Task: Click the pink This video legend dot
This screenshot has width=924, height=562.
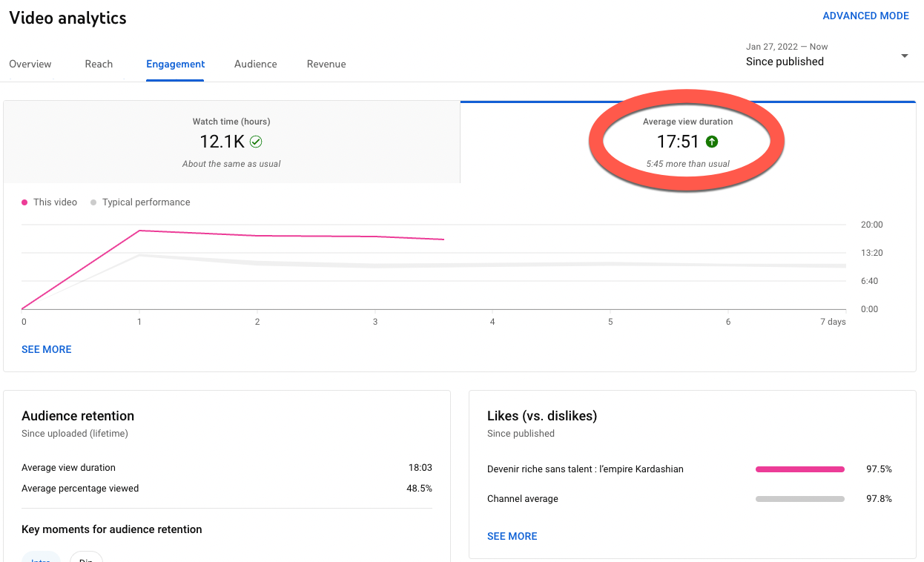Action: point(24,202)
